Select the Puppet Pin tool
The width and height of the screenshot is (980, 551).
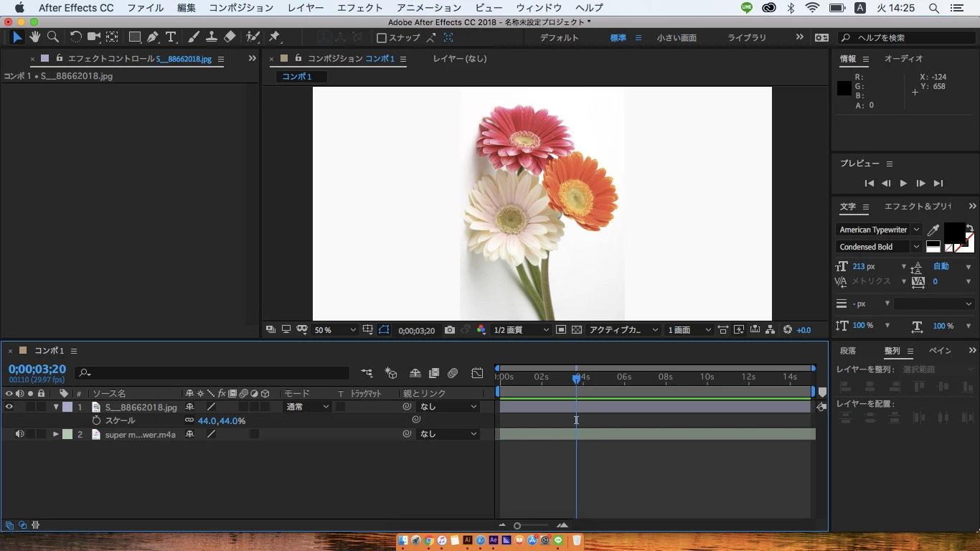point(274,37)
